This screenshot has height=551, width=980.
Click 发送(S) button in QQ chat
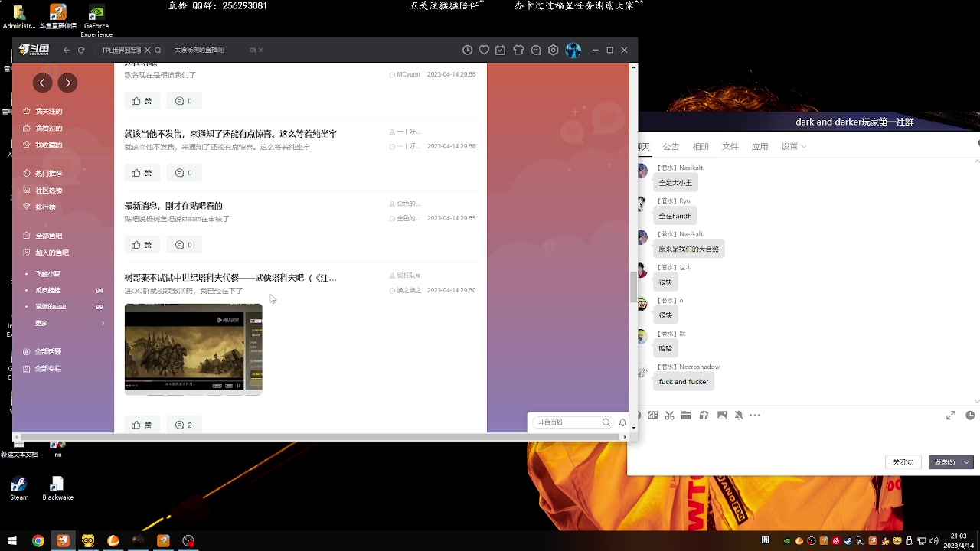(x=945, y=462)
